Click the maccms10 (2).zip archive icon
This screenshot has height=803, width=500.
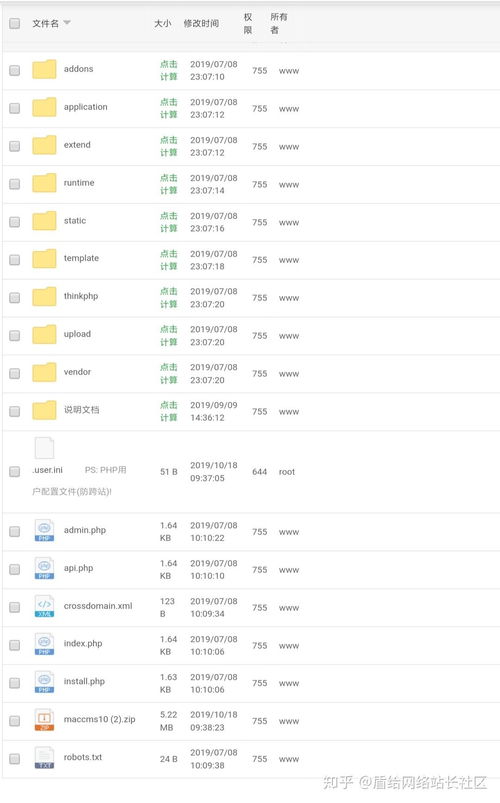coord(44,720)
